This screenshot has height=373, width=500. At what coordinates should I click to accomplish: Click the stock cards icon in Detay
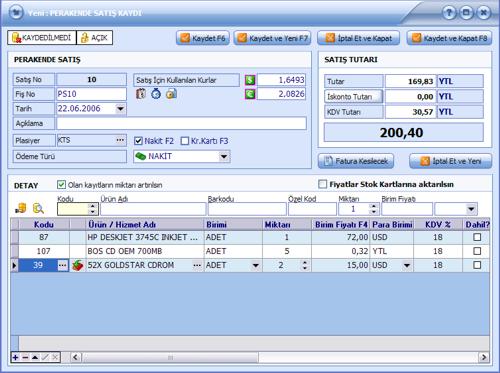pos(21,208)
